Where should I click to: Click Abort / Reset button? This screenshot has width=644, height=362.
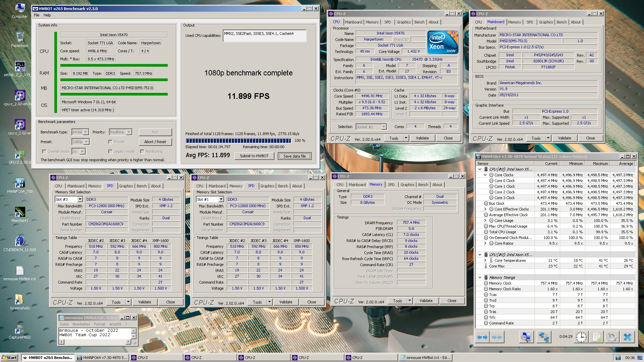coord(155,142)
